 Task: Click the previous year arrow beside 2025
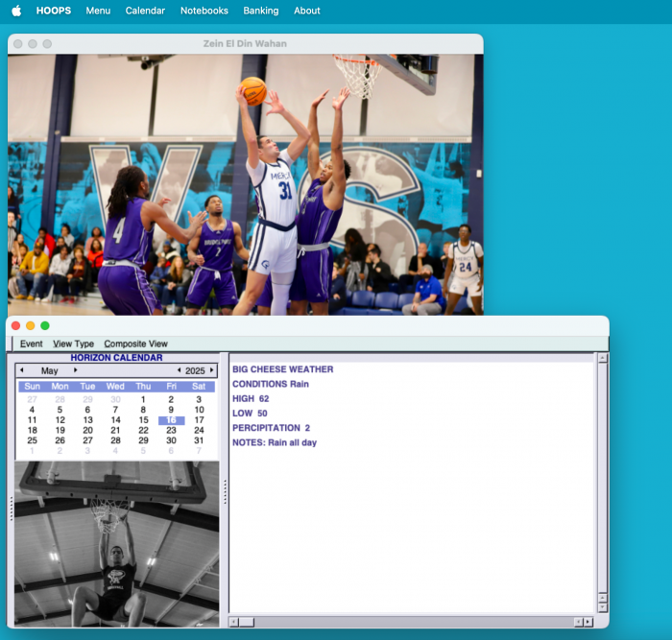(x=178, y=370)
